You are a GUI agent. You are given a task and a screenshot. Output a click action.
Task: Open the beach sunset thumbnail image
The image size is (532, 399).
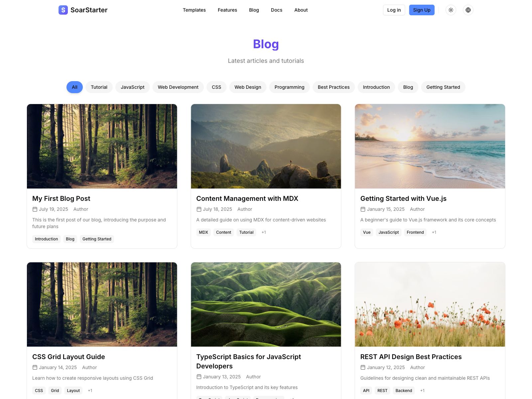pyautogui.click(x=430, y=146)
